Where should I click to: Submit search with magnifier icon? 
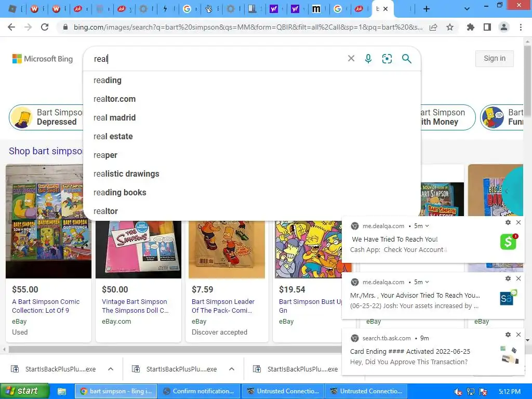[406, 59]
